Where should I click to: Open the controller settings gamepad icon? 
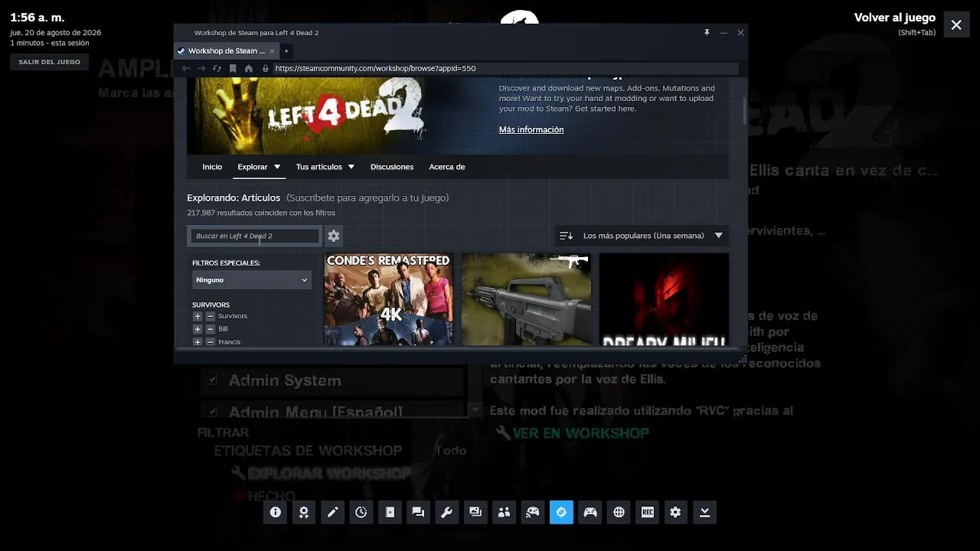coord(590,513)
